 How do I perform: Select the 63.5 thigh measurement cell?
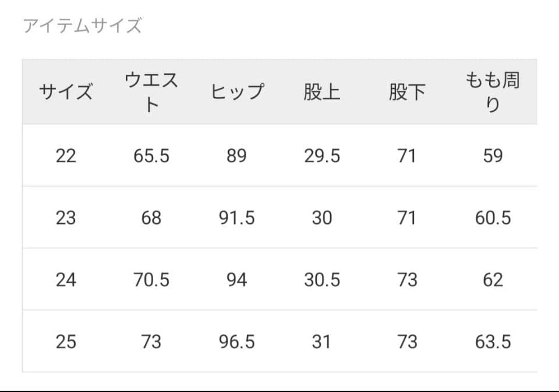(493, 341)
